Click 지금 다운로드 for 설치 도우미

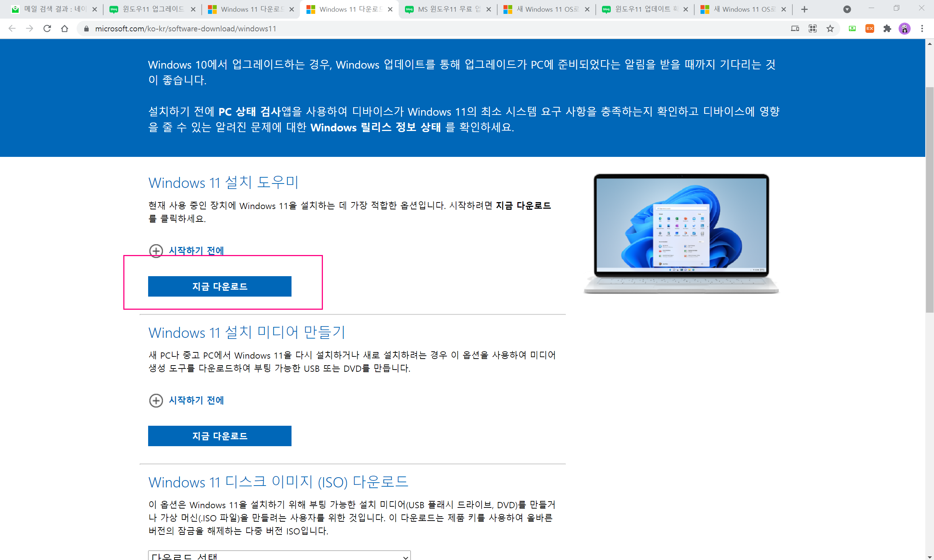[x=220, y=286]
